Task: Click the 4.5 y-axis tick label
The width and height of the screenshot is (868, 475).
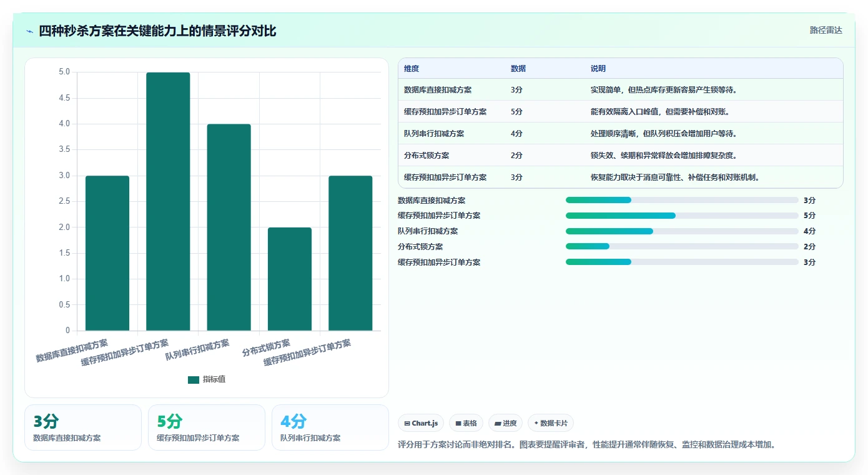Action: click(x=64, y=98)
